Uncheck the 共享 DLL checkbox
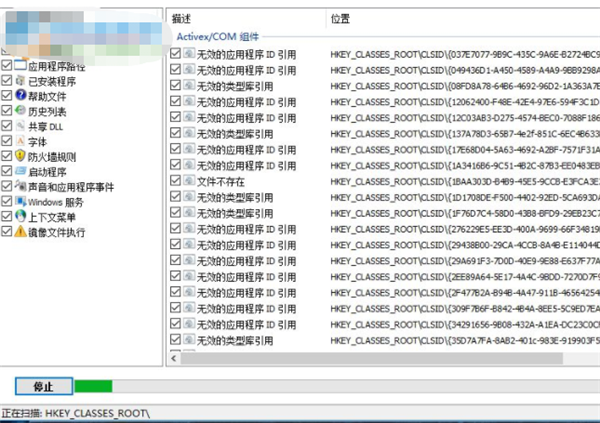 7,126
